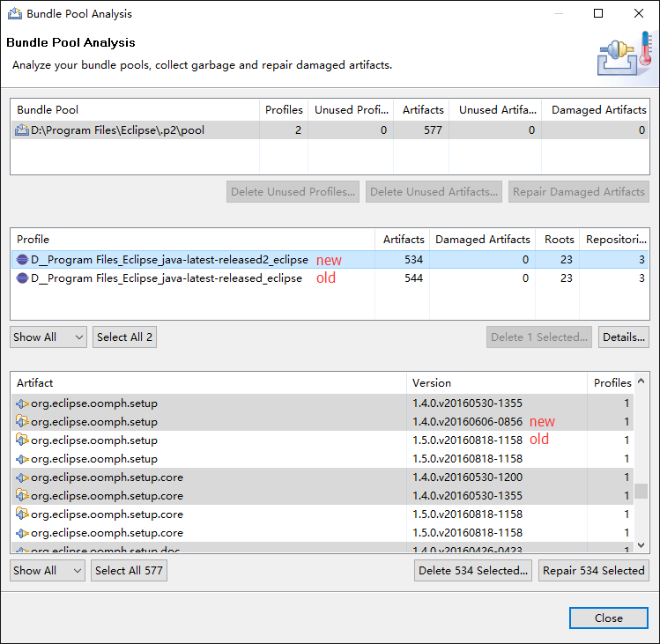Open the profile Show All filter dropdown
Screen dimensions: 660x644
[48, 337]
